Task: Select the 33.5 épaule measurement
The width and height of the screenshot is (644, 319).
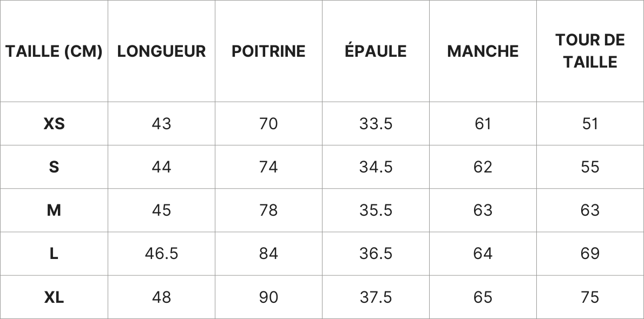Action: [x=376, y=124]
